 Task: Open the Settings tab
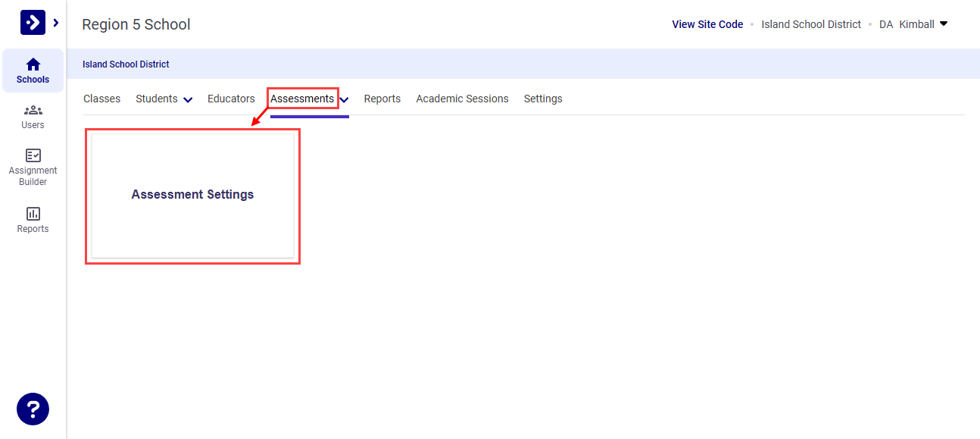point(543,99)
